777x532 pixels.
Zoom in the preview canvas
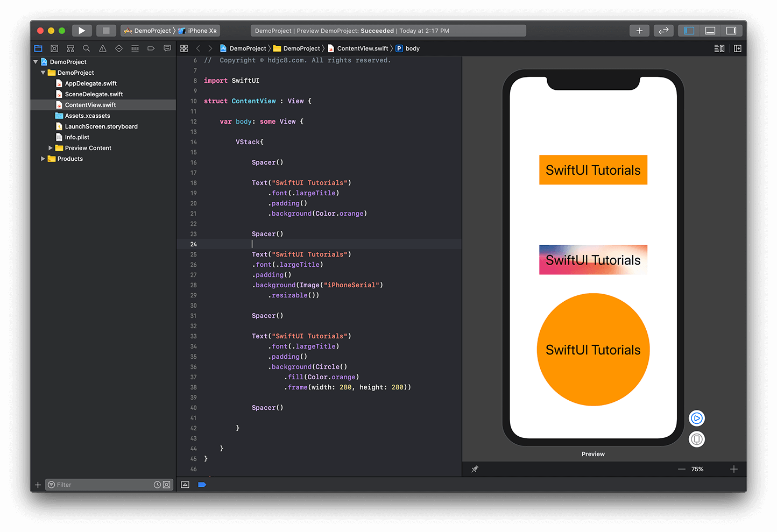pos(733,469)
